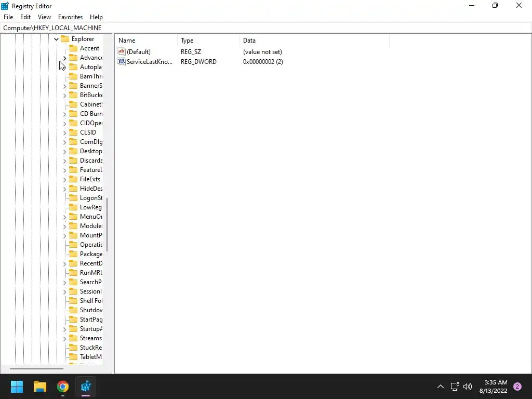
Task: Open the Windows Start menu
Action: 17,387
